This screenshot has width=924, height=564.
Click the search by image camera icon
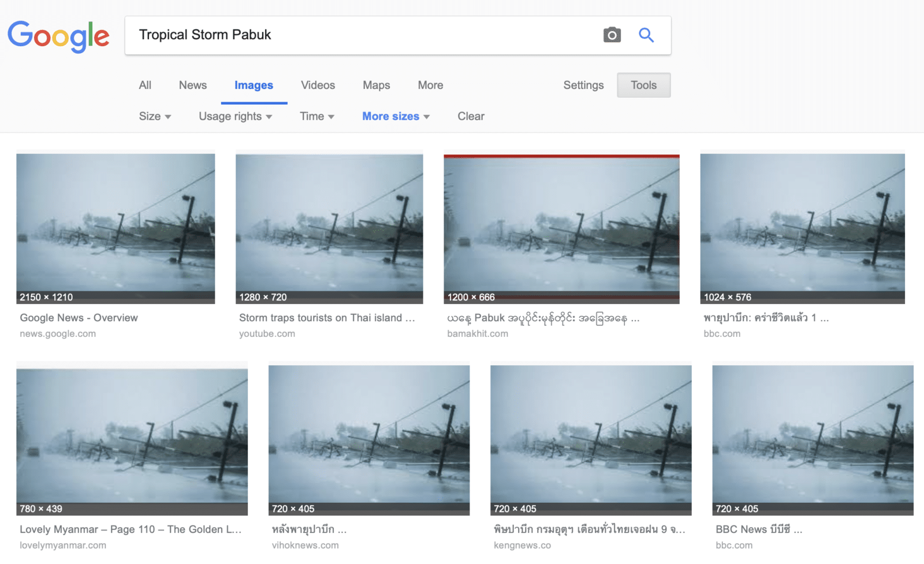coord(612,35)
